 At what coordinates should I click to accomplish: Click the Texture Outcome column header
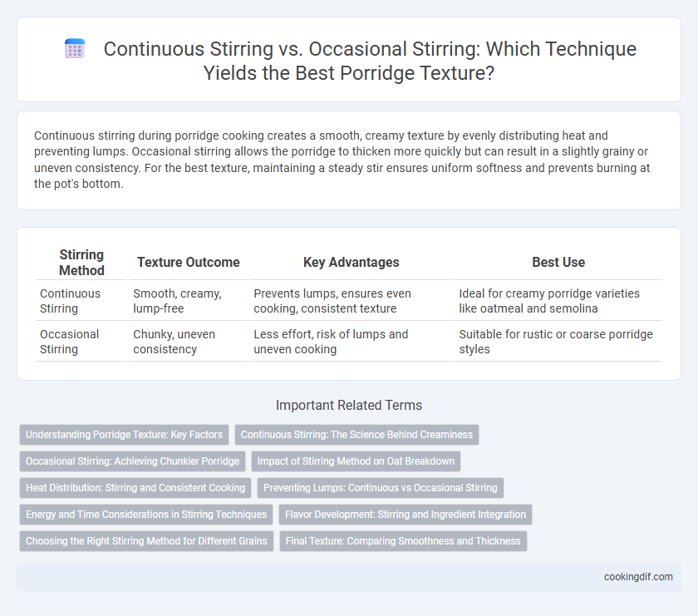coord(188,263)
